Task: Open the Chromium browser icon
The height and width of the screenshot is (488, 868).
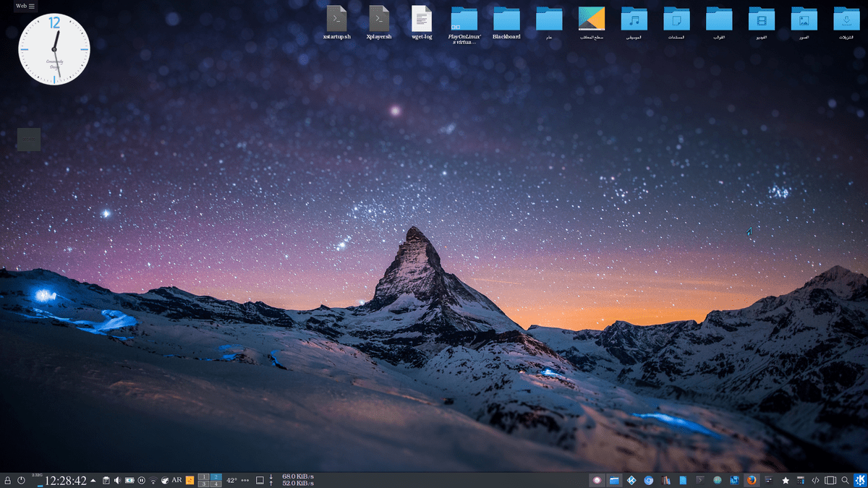Action: tap(649, 480)
